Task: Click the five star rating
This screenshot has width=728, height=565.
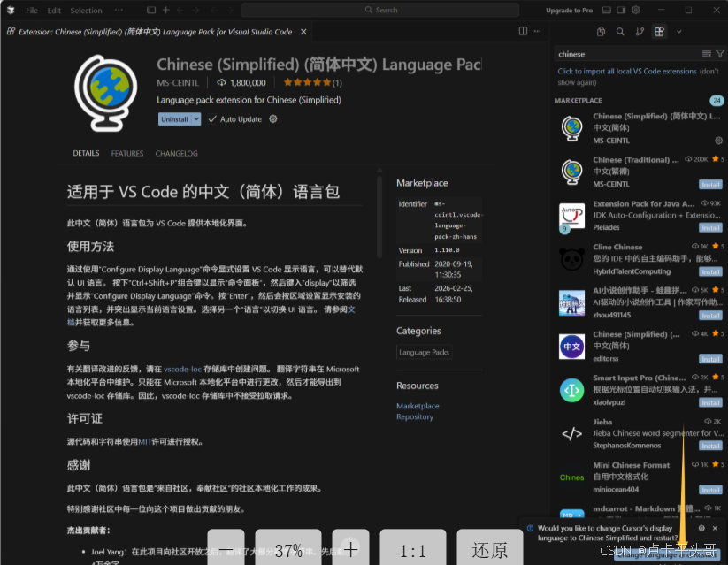Action: (x=307, y=82)
